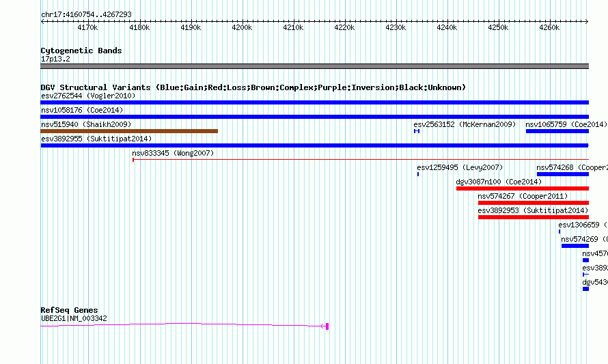Viewport: 608px width, 364px height.
Task: Click the 4260k ruler tick label
Action: click(x=549, y=28)
